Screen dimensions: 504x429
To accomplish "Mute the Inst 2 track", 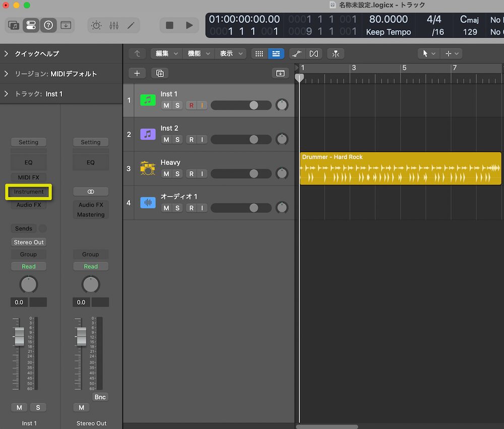I will pos(166,139).
